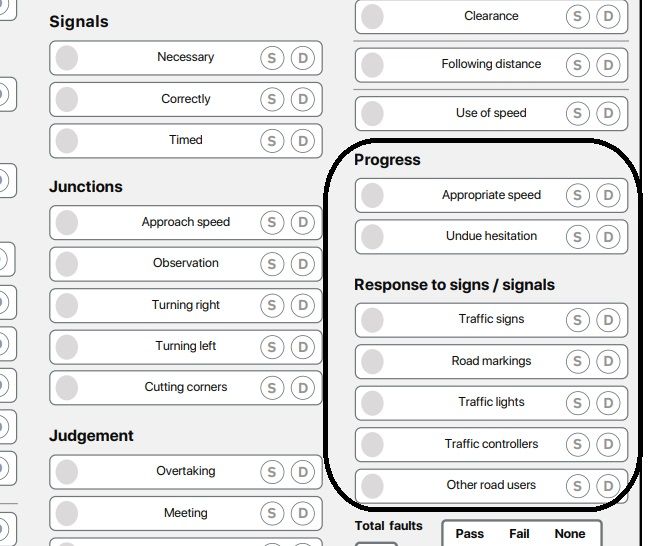The width and height of the screenshot is (656, 546).
Task: Mark D fault for Other road users
Action: (608, 486)
